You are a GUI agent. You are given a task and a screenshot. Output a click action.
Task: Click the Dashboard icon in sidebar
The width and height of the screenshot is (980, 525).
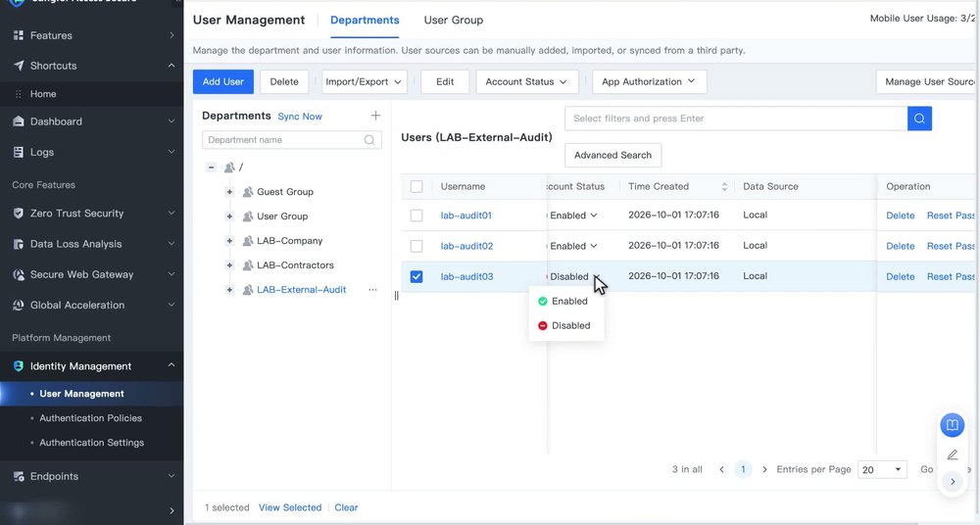18,121
